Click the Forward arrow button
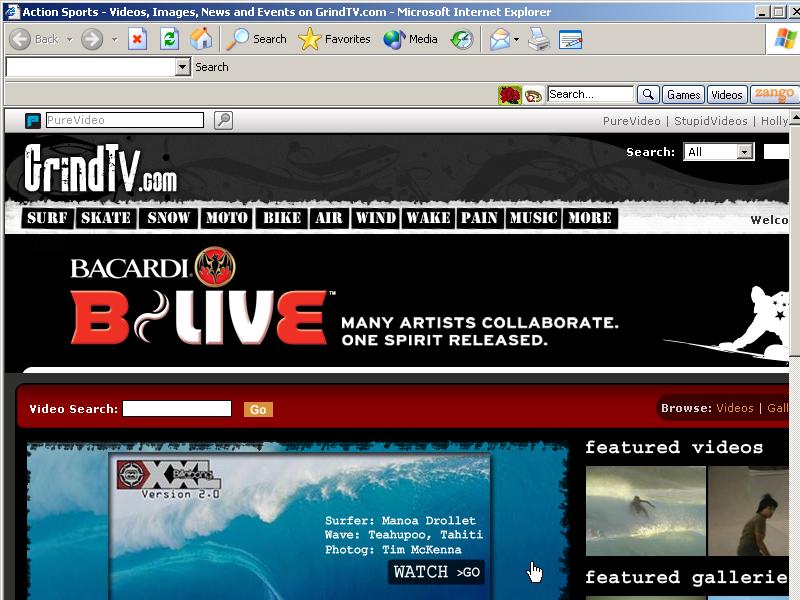The height and width of the screenshot is (600, 800). (92, 39)
